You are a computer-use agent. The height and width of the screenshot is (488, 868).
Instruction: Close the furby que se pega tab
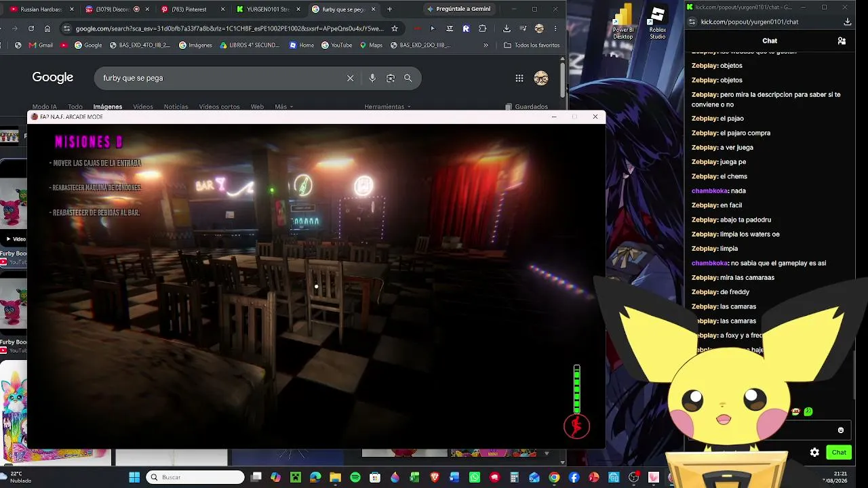coord(373,9)
